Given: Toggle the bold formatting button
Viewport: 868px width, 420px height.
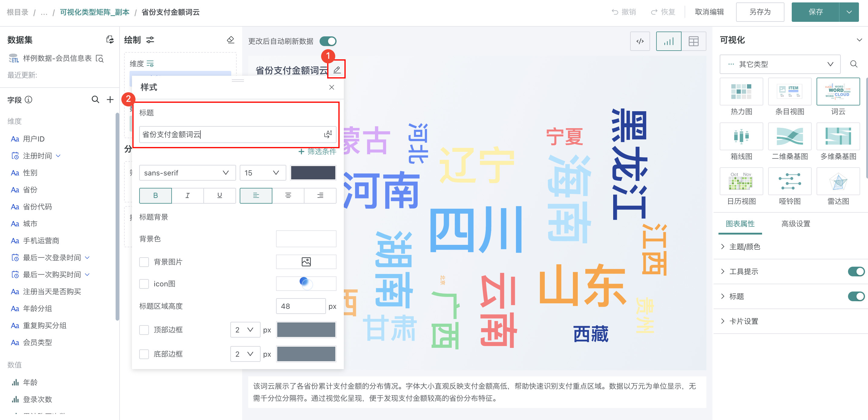Looking at the screenshot, I should click(155, 195).
